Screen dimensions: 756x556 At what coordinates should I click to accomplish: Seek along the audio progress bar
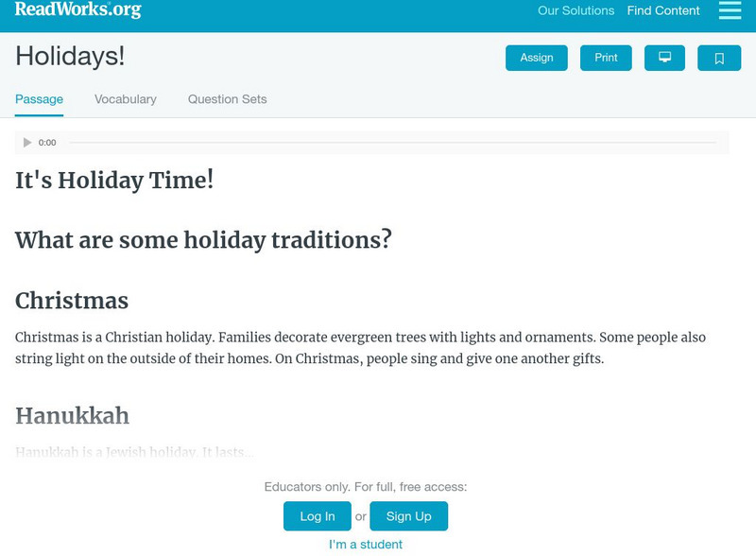392,143
